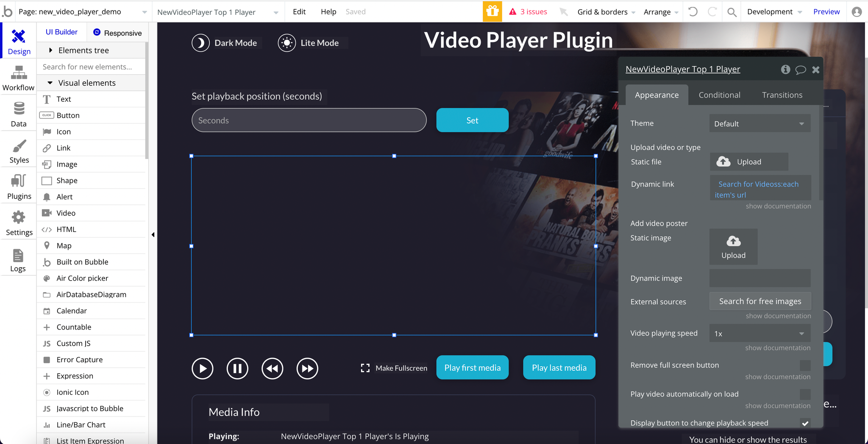Open the Data tab
Image resolution: width=868 pixels, height=444 pixels.
[19, 114]
